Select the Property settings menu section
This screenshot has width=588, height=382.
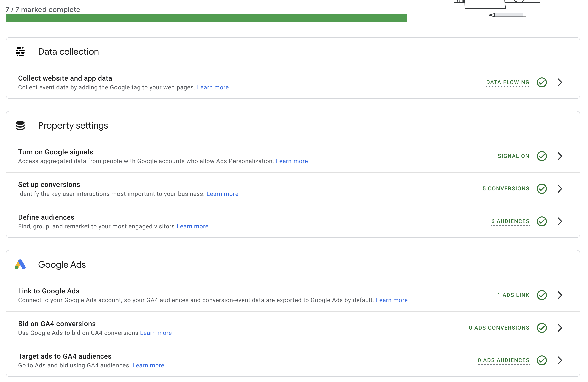pyautogui.click(x=73, y=125)
